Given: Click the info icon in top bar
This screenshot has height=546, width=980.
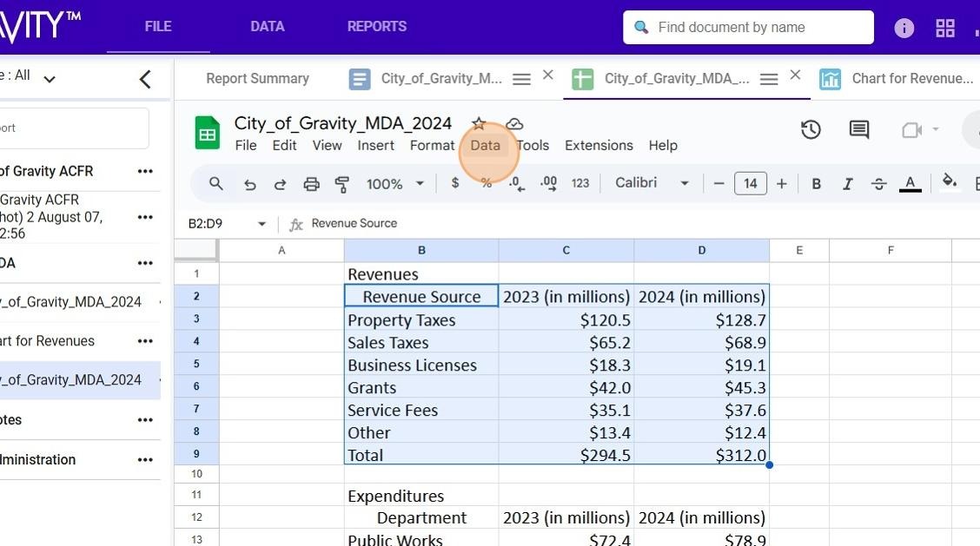Looking at the screenshot, I should point(904,28).
